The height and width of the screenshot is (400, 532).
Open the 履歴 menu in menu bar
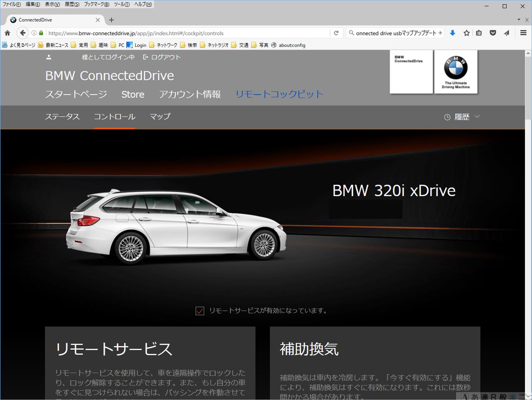coord(72,4)
